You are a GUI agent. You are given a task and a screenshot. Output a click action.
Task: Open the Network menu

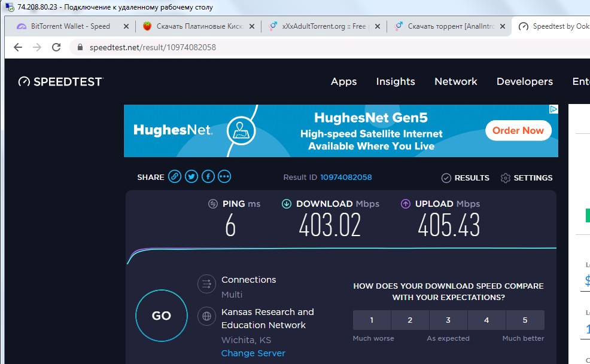[456, 82]
